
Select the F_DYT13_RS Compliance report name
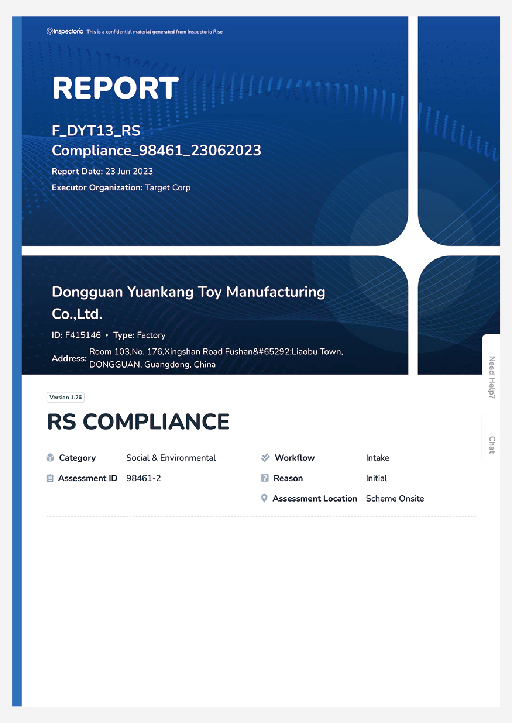[x=156, y=140]
